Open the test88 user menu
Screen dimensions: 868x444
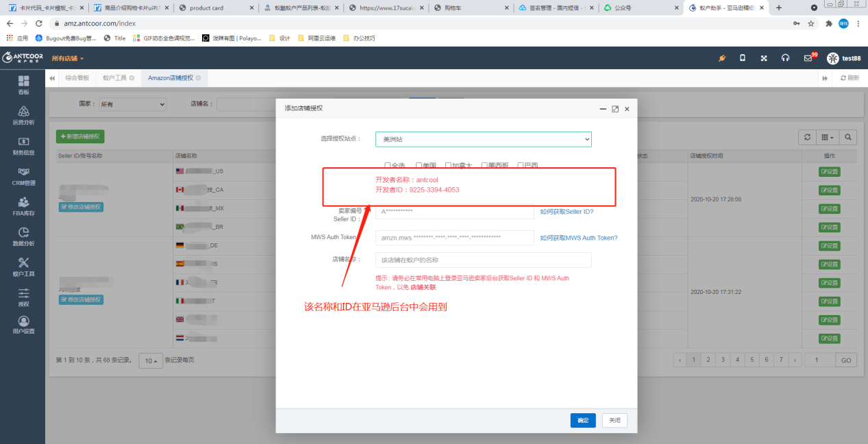[843, 58]
